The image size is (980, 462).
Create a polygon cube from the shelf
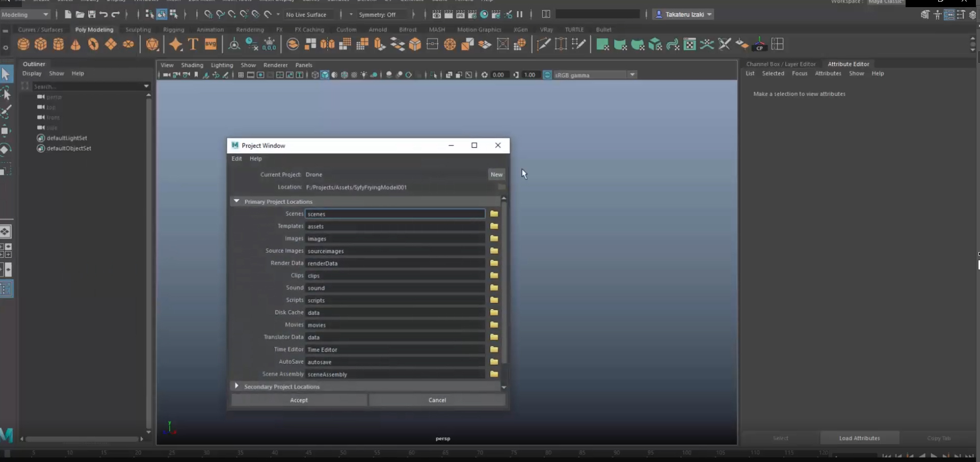click(40, 44)
